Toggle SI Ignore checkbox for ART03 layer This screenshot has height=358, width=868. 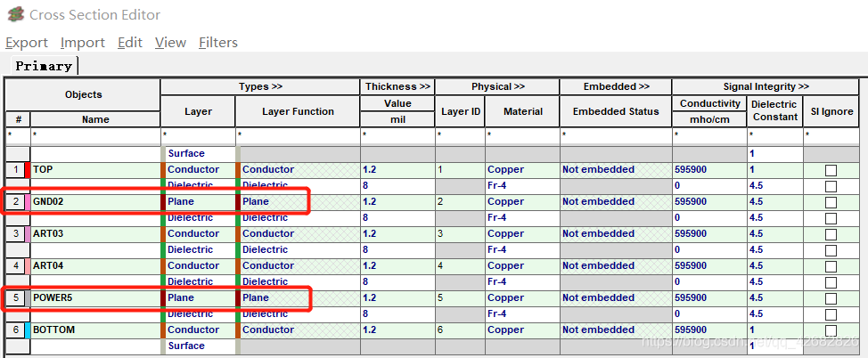point(831,234)
